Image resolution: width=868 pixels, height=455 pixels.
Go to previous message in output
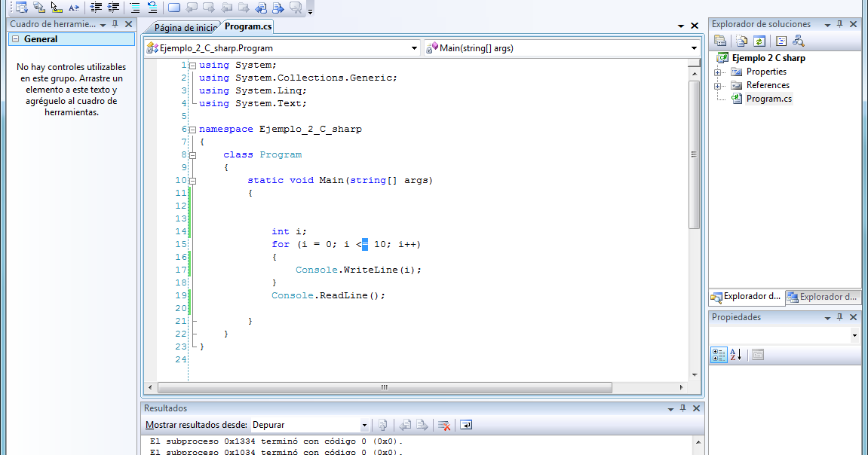pyautogui.click(x=406, y=424)
